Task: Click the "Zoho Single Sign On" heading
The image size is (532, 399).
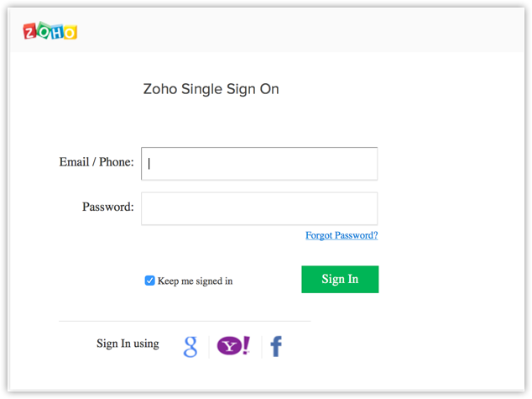Action: tap(211, 89)
